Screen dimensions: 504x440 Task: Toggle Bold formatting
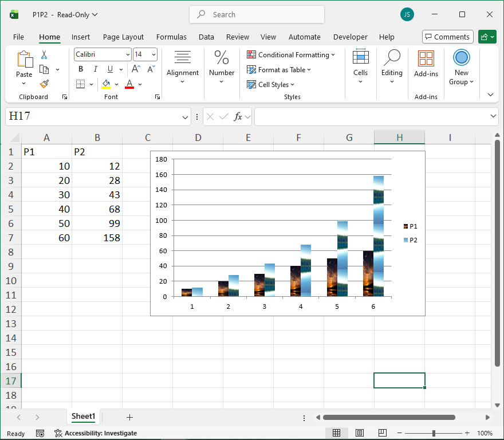point(81,69)
